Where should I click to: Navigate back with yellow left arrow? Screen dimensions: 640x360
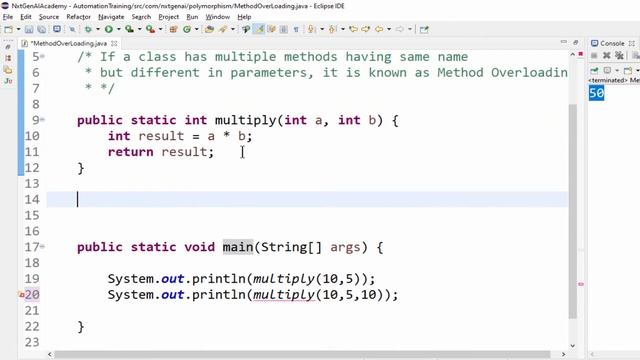point(379,29)
